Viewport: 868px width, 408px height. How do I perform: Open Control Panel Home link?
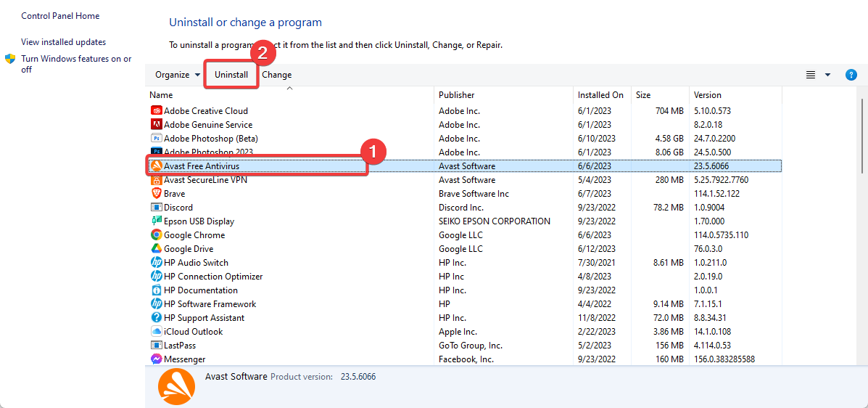pyautogui.click(x=60, y=15)
